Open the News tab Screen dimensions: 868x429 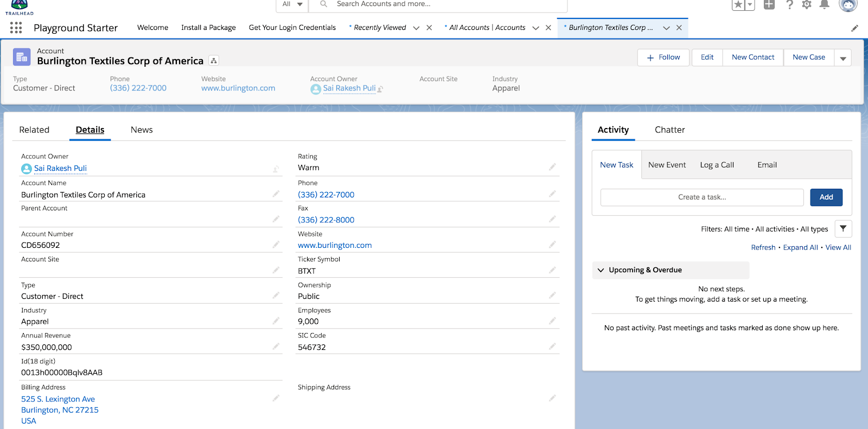pyautogui.click(x=142, y=130)
